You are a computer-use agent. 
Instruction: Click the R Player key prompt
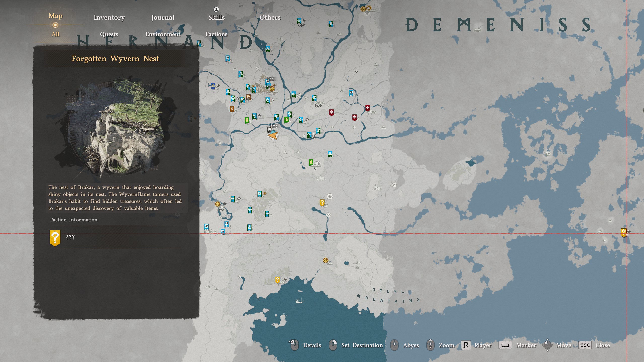click(x=466, y=345)
